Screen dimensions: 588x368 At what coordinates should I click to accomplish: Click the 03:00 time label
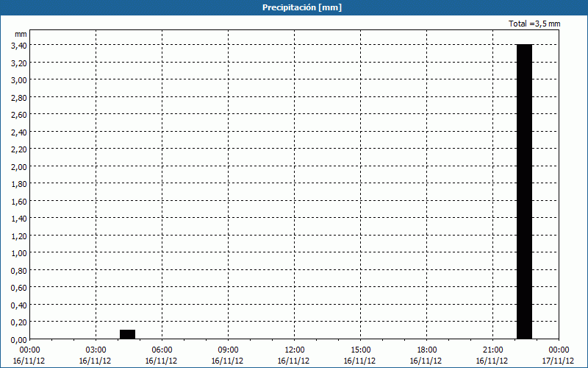click(x=96, y=350)
